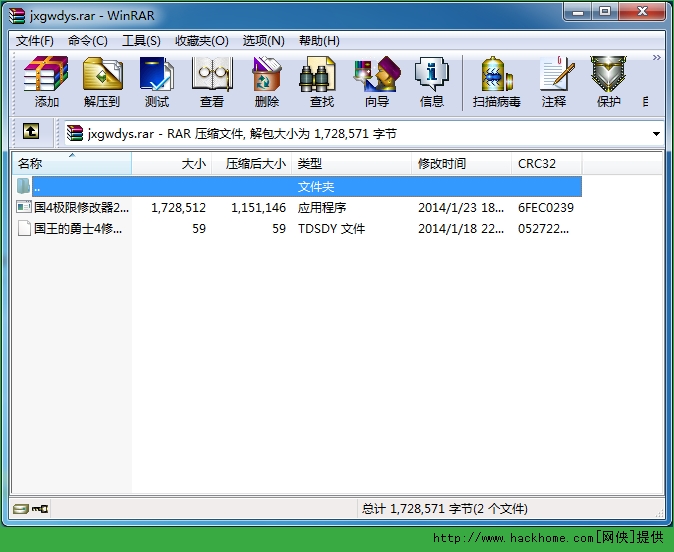
Task: Click date cell 2014/1/18 22...
Action: pyautogui.click(x=461, y=228)
